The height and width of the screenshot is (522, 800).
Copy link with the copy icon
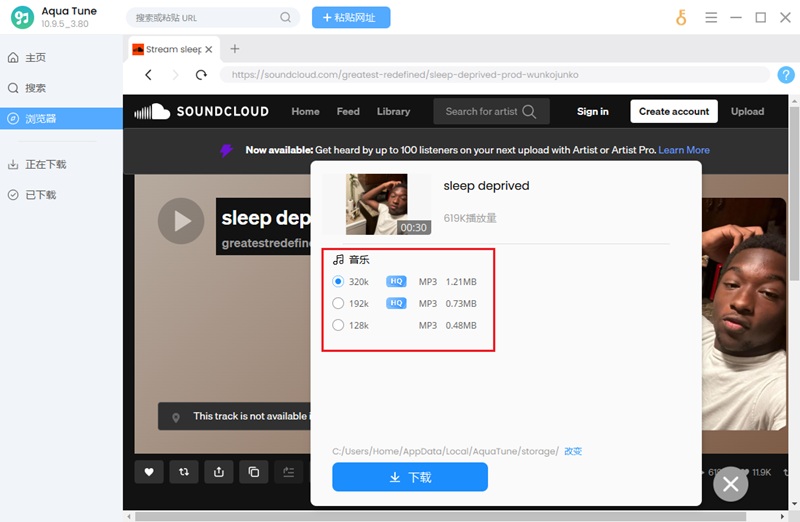(254, 472)
